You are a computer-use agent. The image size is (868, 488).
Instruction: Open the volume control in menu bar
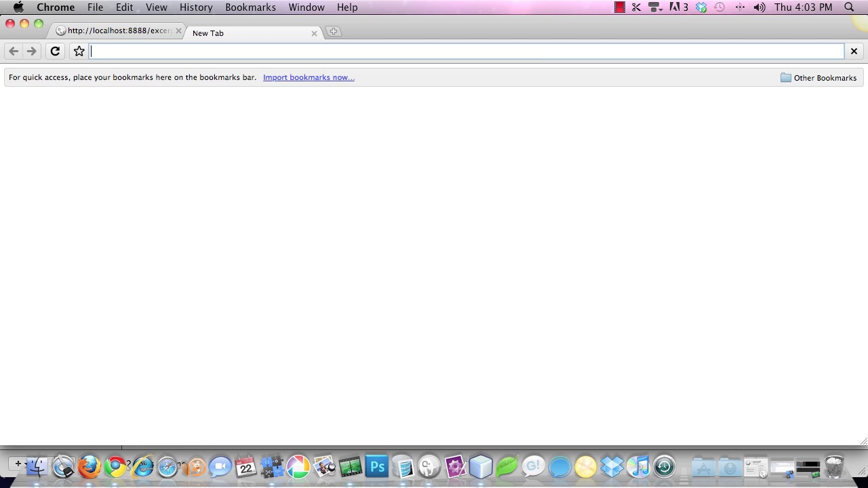tap(759, 7)
